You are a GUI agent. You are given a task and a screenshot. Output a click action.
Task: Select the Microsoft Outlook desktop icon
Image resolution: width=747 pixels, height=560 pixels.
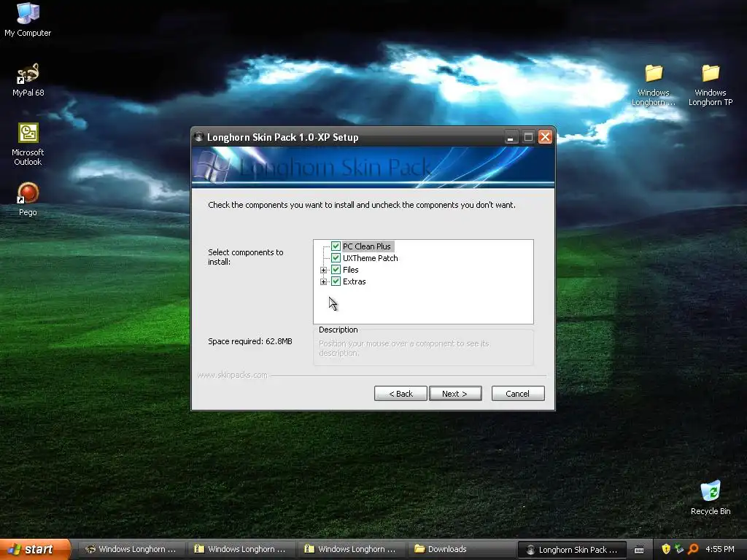[x=28, y=144]
